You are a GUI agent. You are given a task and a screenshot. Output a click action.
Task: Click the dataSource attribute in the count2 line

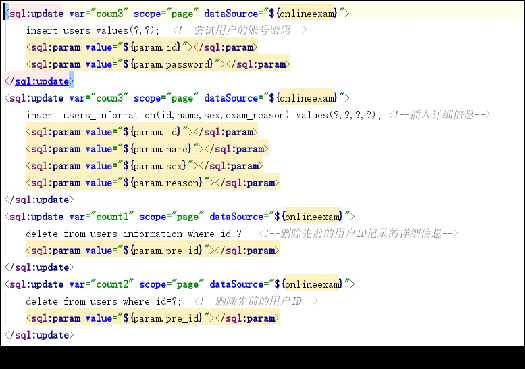click(x=282, y=284)
